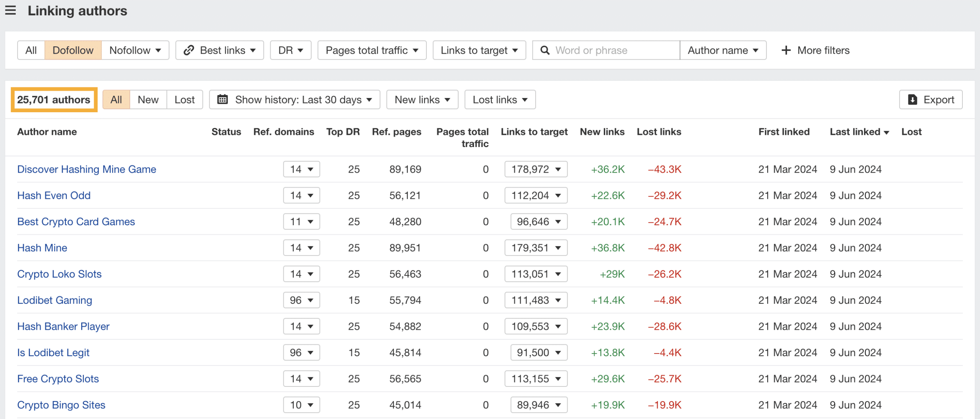
Task: Expand ref domains 14 for Discover Hashing Mine Game
Action: (x=301, y=169)
